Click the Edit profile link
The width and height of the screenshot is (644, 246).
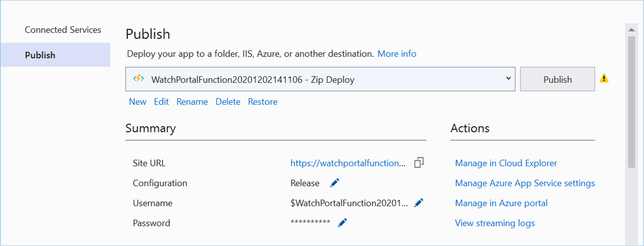click(x=161, y=102)
